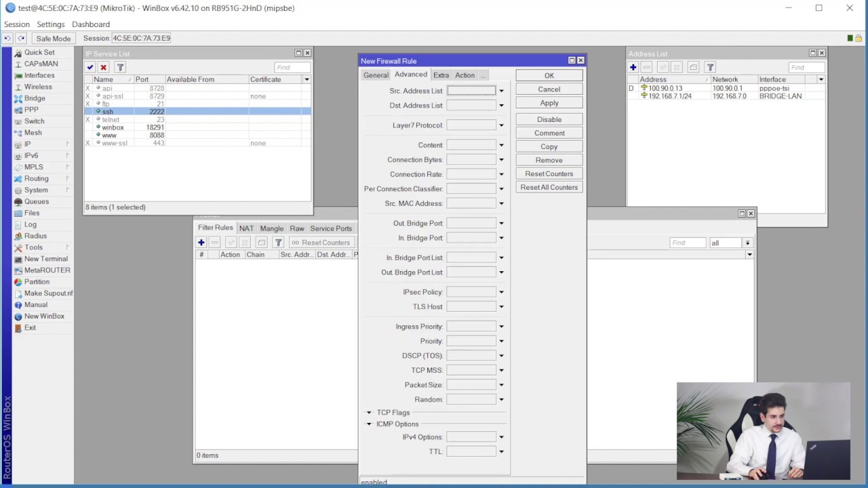
Task: Click the undo arrow icon in the toolbar
Action: [7, 39]
